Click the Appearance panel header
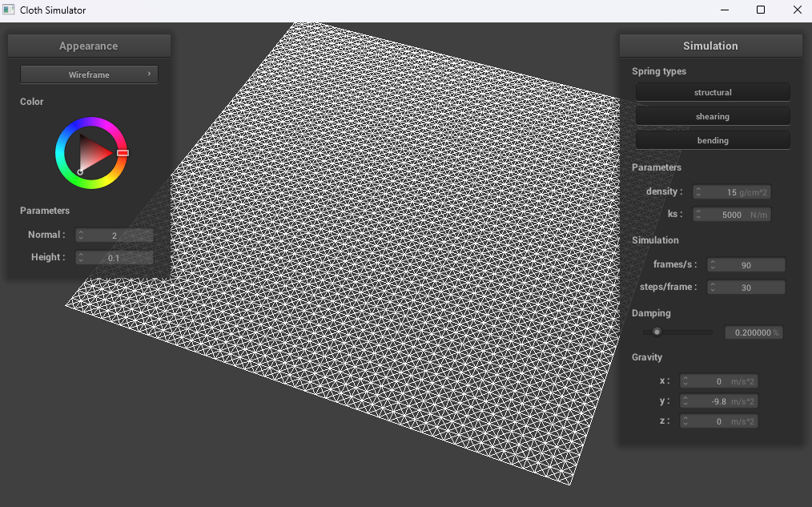This screenshot has width=812, height=507. click(x=89, y=46)
